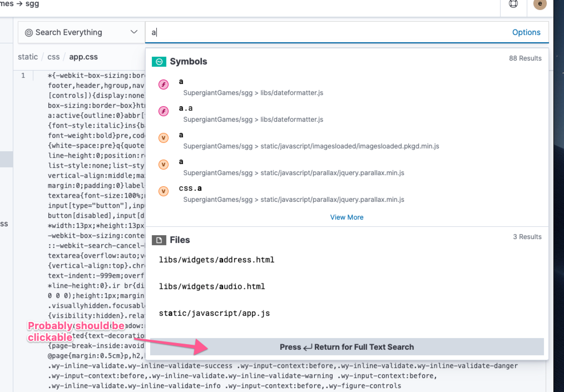The width and height of the screenshot is (564, 392).
Task: Click function icon for symbol 'a' in dateformatter.js
Action: pyautogui.click(x=164, y=85)
